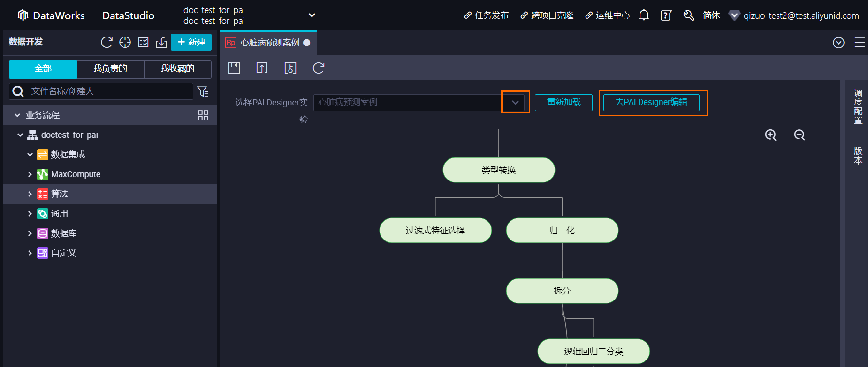Screen dimensions: 868x367
Task: Click the magnifier search icon
Action: click(x=18, y=91)
